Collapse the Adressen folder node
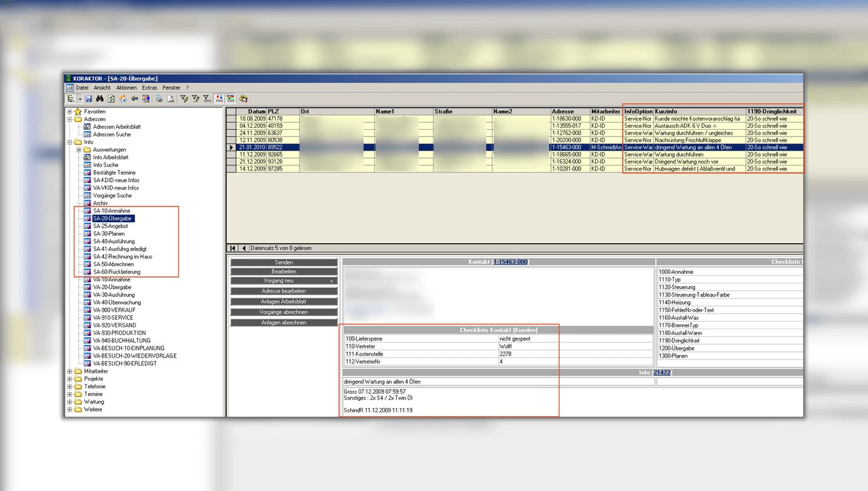Image resolution: width=868 pixels, height=491 pixels. tap(70, 119)
